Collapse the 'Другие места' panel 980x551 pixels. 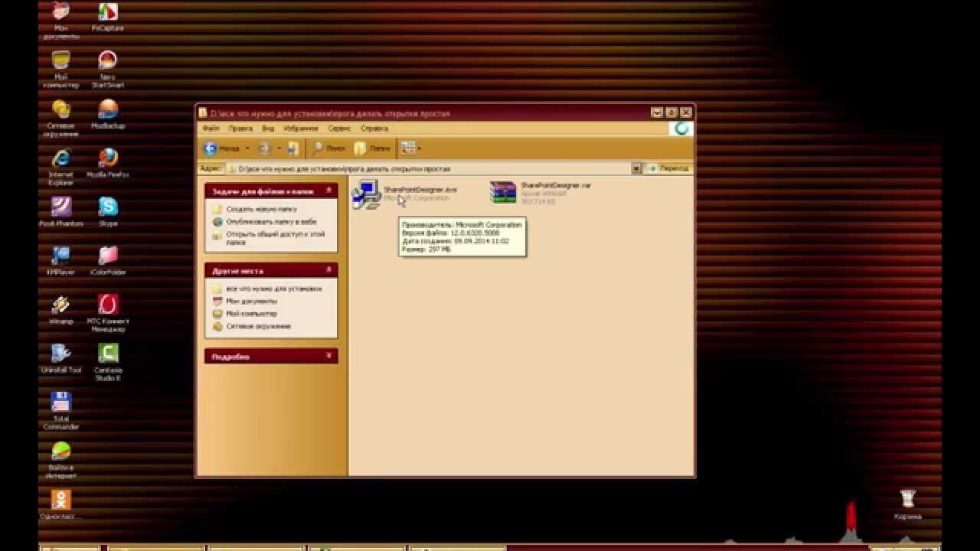click(329, 270)
